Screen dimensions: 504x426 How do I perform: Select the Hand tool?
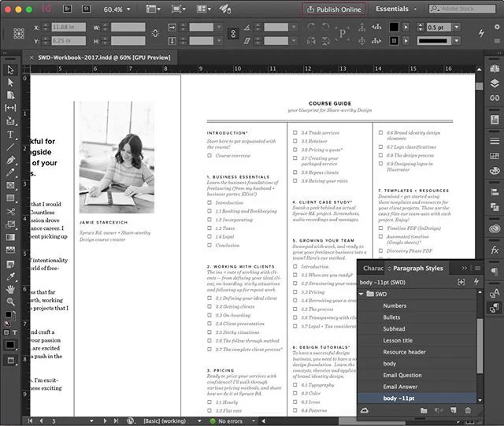10,289
